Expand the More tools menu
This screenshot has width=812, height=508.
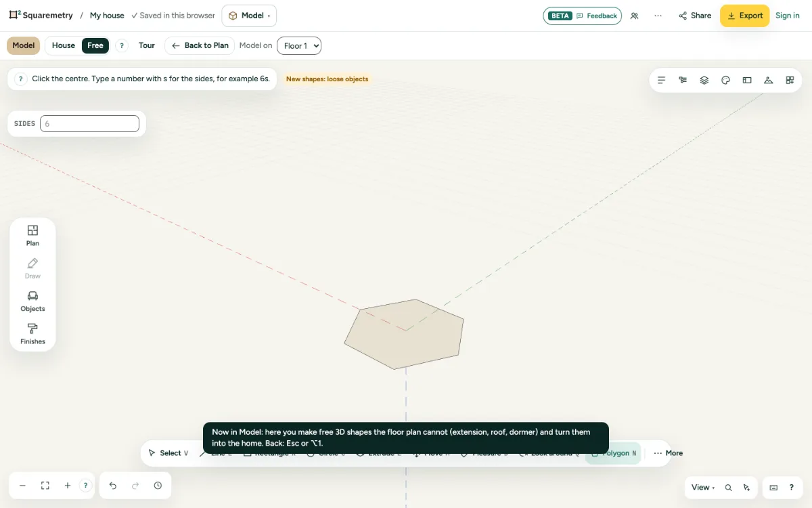[668, 453]
